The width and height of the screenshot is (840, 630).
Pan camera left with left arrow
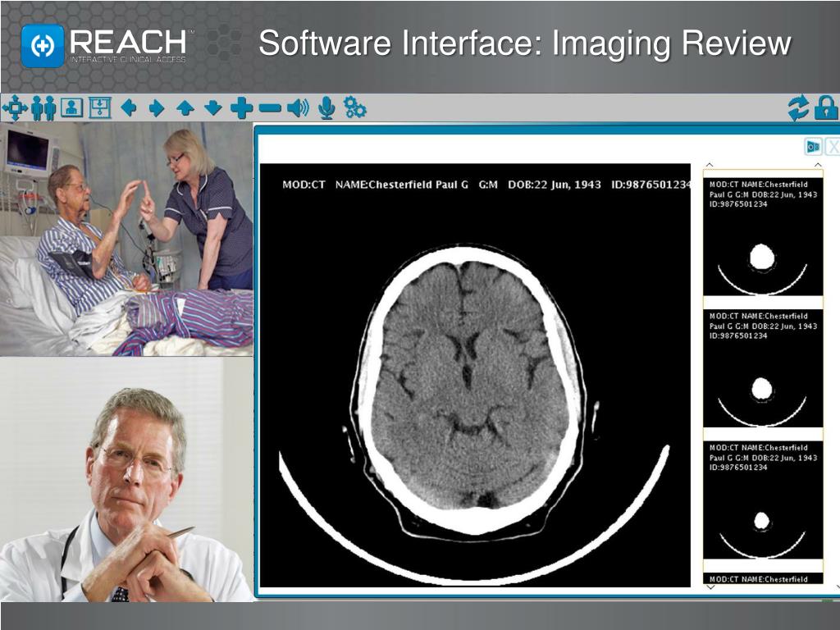(x=129, y=107)
